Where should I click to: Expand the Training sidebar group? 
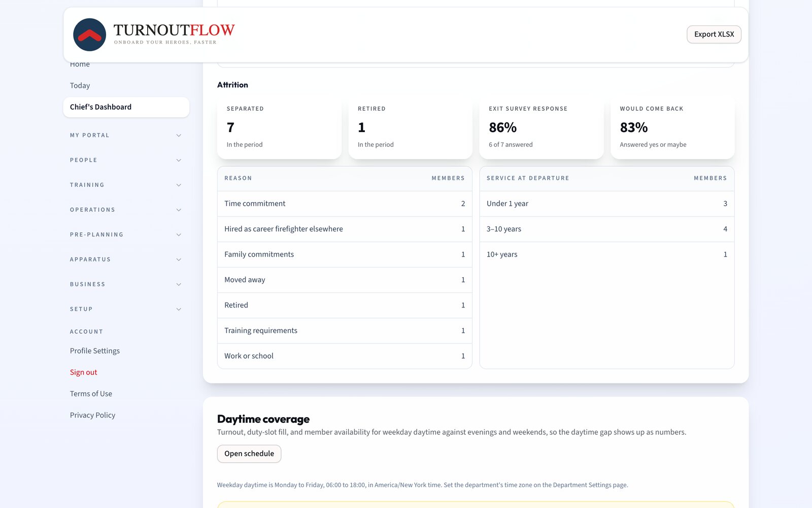(126, 185)
